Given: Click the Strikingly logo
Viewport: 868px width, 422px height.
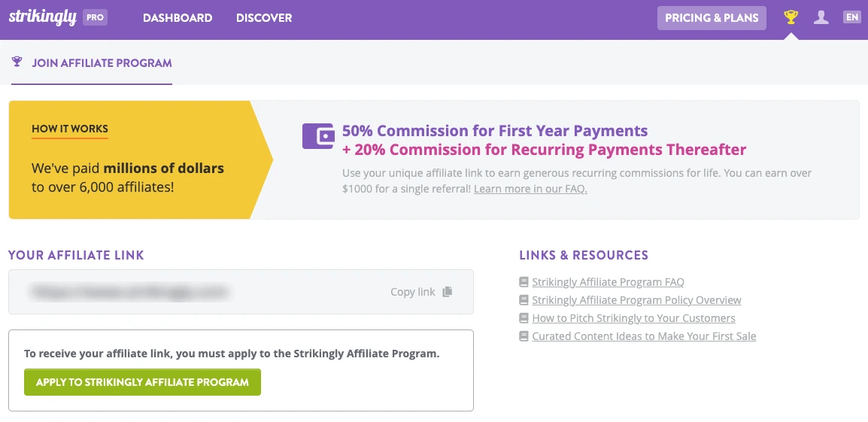Looking at the screenshot, I should tap(42, 17).
